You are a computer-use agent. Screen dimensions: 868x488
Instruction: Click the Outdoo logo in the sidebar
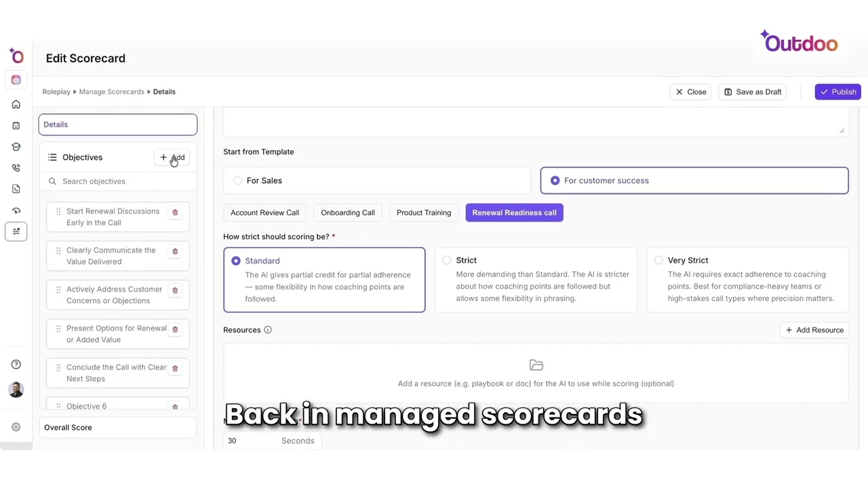[x=16, y=56]
